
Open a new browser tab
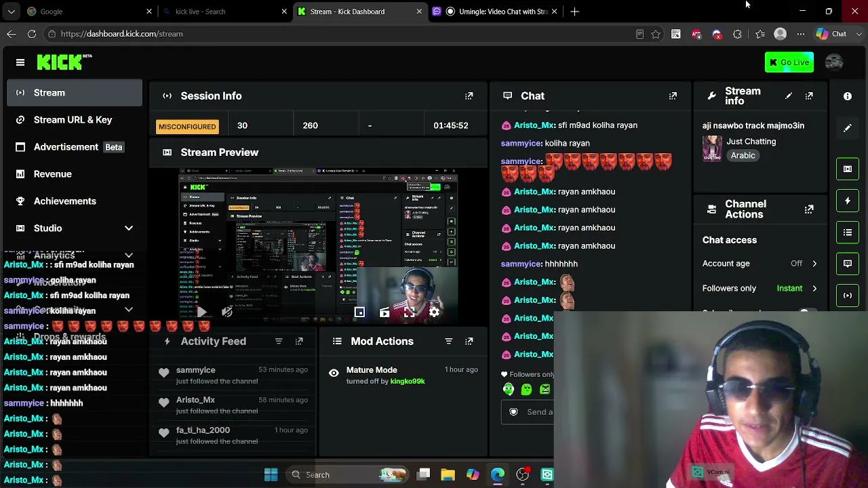[x=575, y=12]
